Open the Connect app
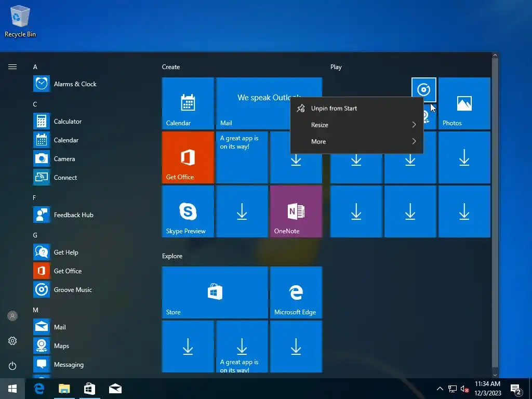The width and height of the screenshot is (532, 399). pos(55,177)
